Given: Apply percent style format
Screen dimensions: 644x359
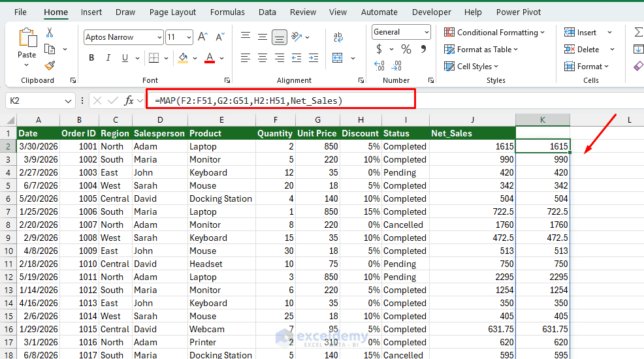Looking at the screenshot, I should (406, 49).
